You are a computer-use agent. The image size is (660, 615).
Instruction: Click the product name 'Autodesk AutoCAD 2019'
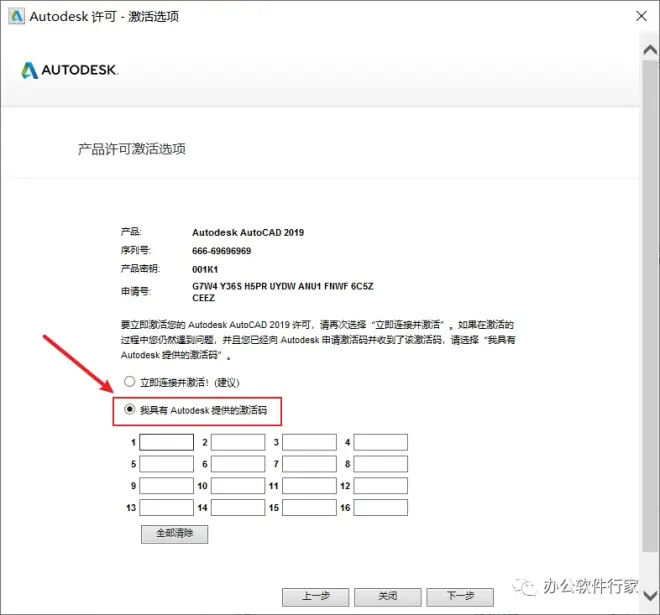coord(248,232)
